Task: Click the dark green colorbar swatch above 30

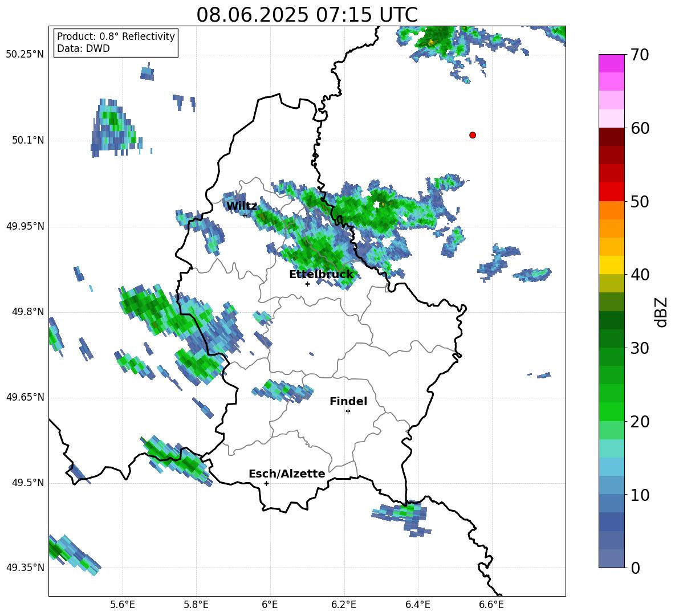Action: 611,338
